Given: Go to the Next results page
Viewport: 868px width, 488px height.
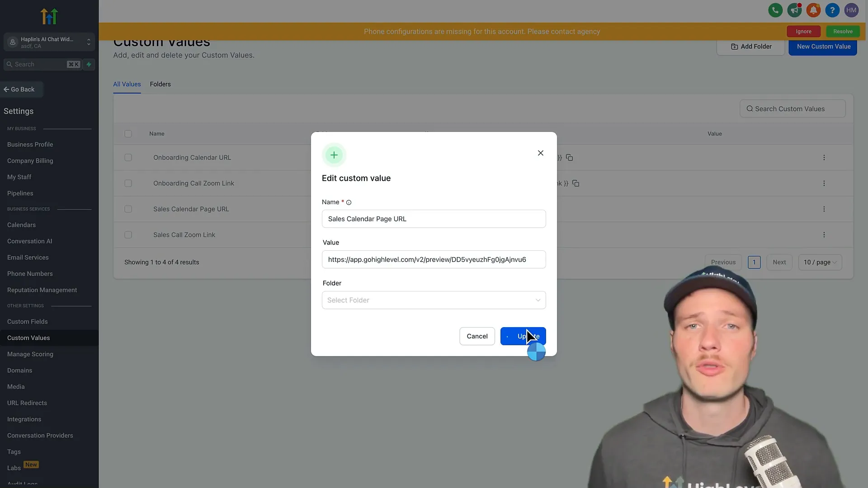Looking at the screenshot, I should coord(779,262).
